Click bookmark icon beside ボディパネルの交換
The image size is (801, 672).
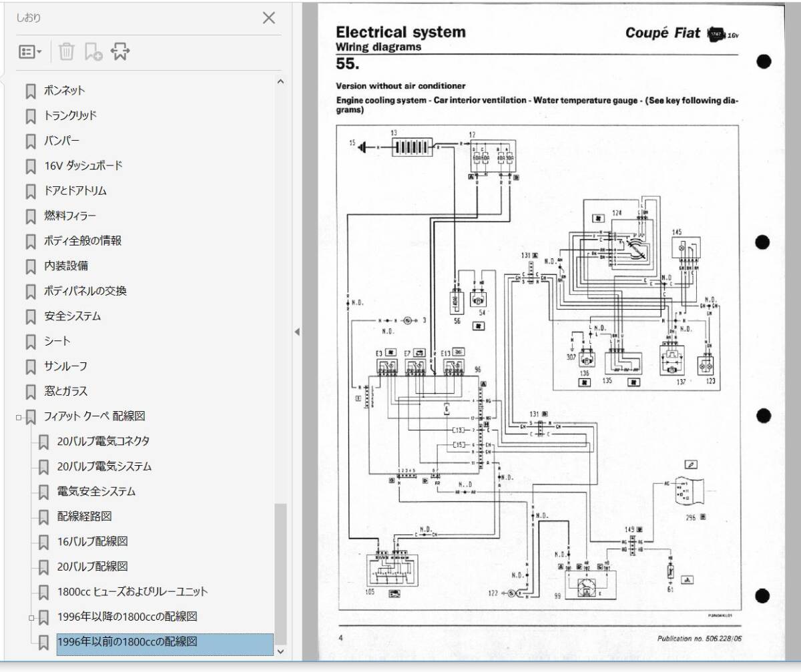point(31,292)
